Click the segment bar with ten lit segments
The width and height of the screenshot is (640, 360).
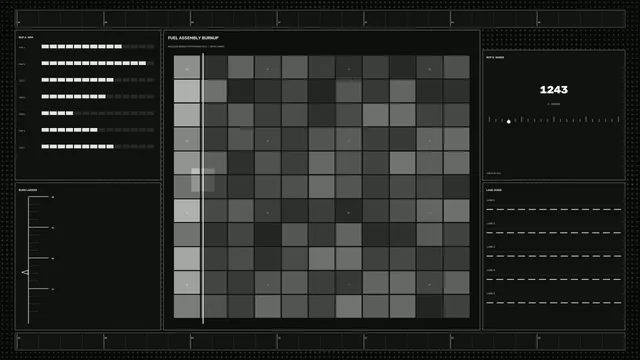(98, 47)
